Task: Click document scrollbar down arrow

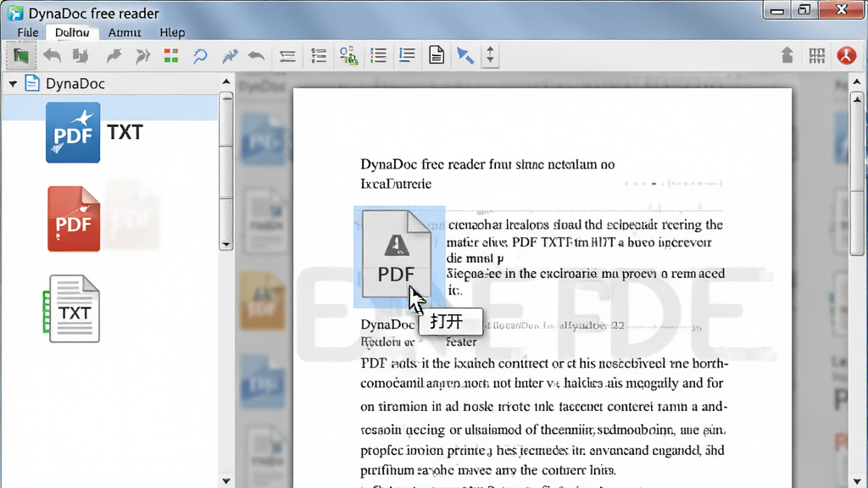Action: coord(857,481)
